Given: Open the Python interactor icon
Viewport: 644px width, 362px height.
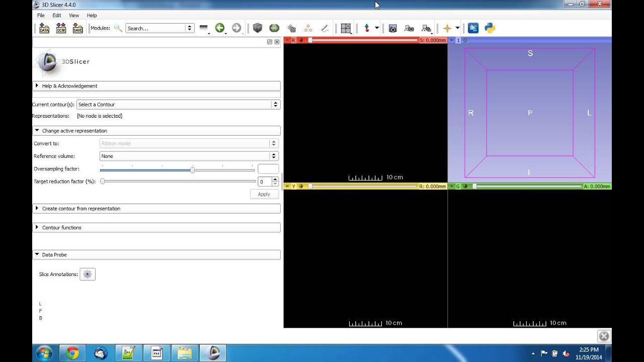Looking at the screenshot, I should pyautogui.click(x=490, y=28).
